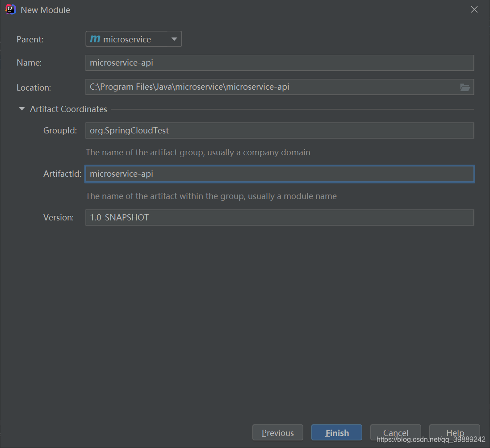The height and width of the screenshot is (448, 490).
Task: Click the Maven 'm' icon in Parent field
Action: [95, 39]
